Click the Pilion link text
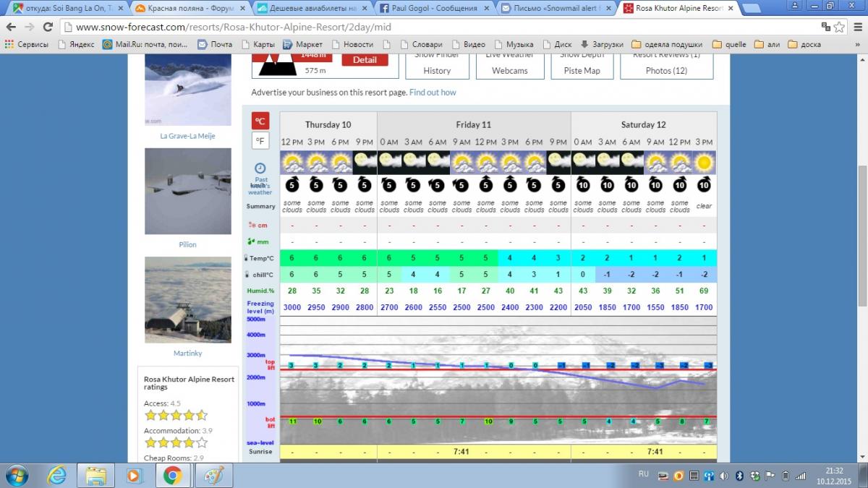 [x=187, y=244]
